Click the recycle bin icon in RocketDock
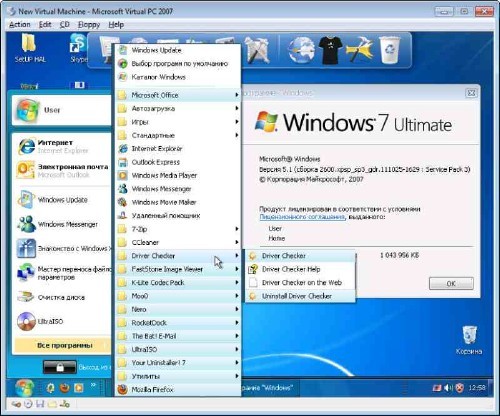 (x=390, y=50)
